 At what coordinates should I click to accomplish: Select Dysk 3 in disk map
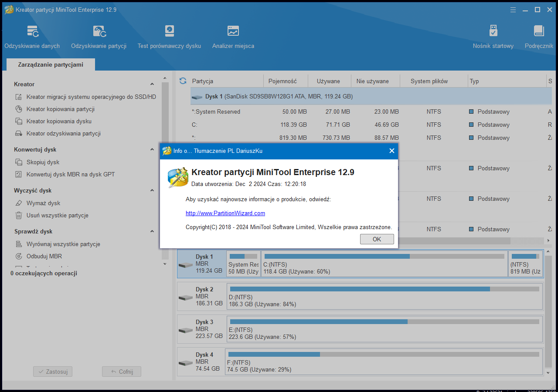[x=202, y=329]
